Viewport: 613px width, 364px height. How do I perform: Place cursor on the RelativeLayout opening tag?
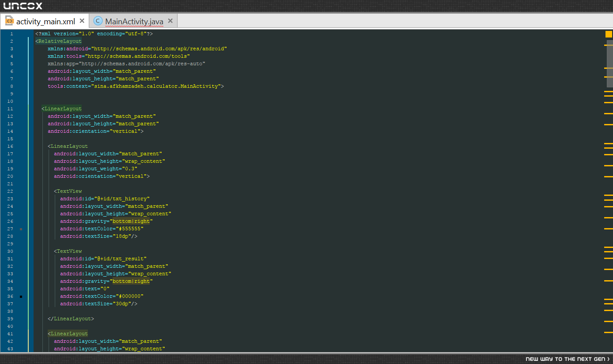click(58, 41)
